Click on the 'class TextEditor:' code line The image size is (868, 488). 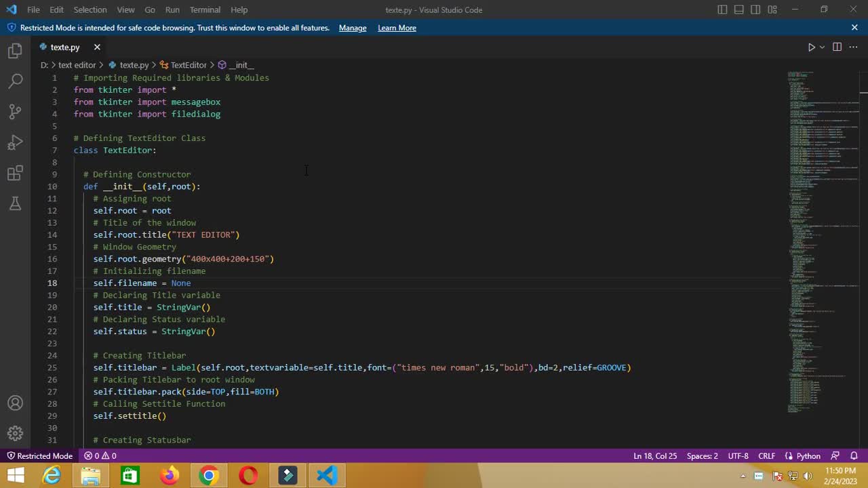pos(115,150)
